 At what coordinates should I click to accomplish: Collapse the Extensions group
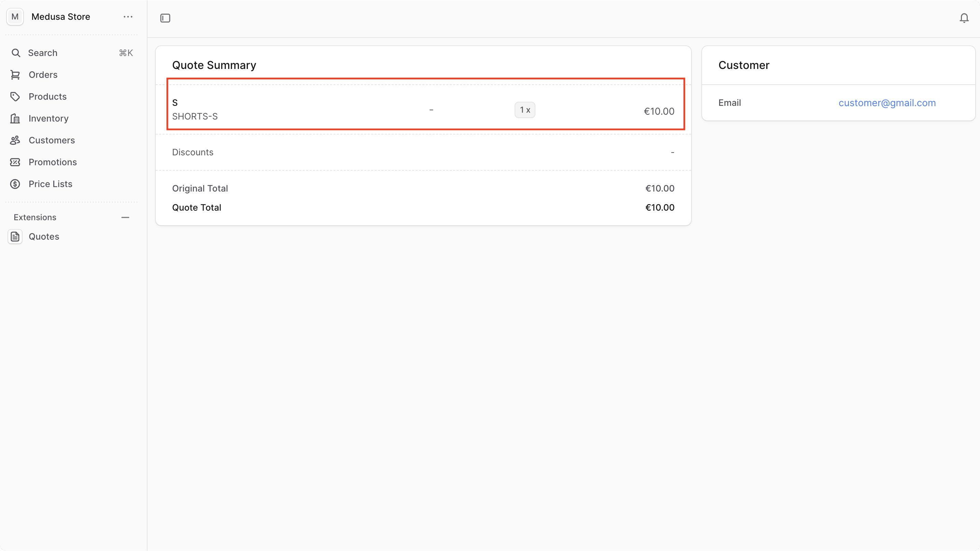pyautogui.click(x=125, y=217)
